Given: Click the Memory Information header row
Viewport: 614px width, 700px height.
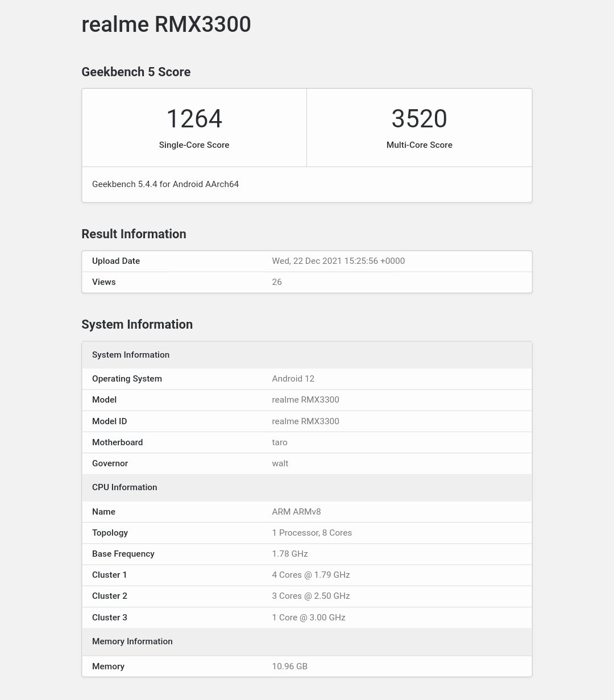Looking at the screenshot, I should coord(307,641).
